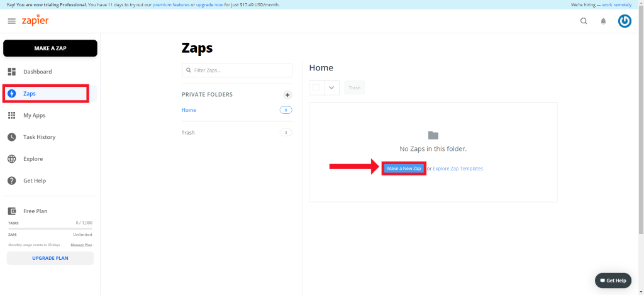Image resolution: width=644 pixels, height=295 pixels.
Task: Expand the selection dropdown arrow
Action: pos(332,87)
